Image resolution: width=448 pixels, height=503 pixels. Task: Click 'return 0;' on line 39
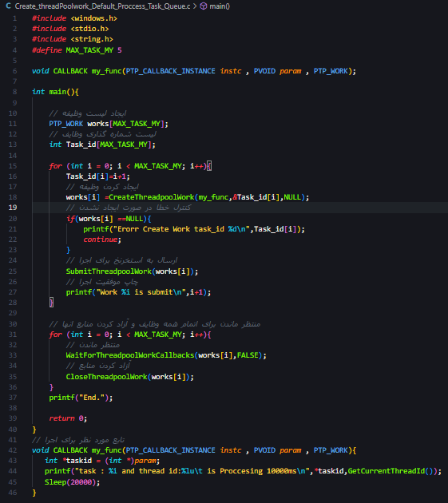click(68, 418)
